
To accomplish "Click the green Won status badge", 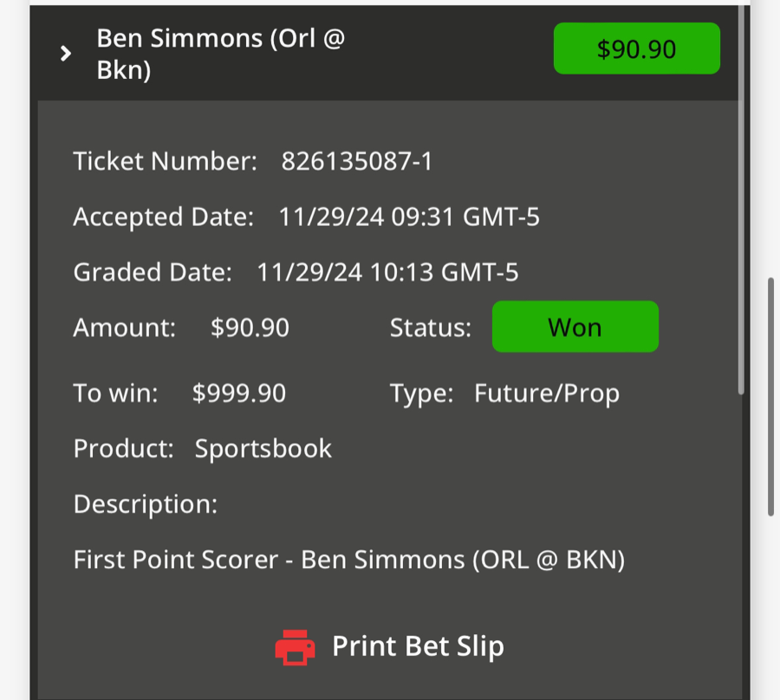I will coord(575,327).
